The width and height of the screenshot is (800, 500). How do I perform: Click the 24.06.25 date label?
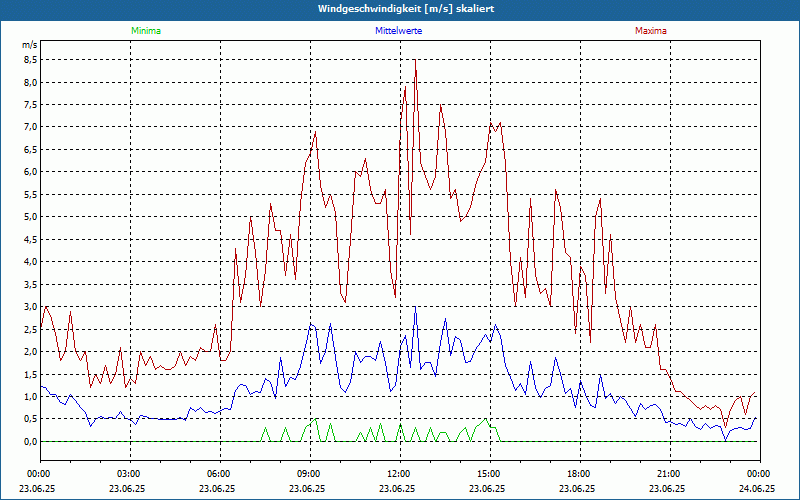[758, 489]
